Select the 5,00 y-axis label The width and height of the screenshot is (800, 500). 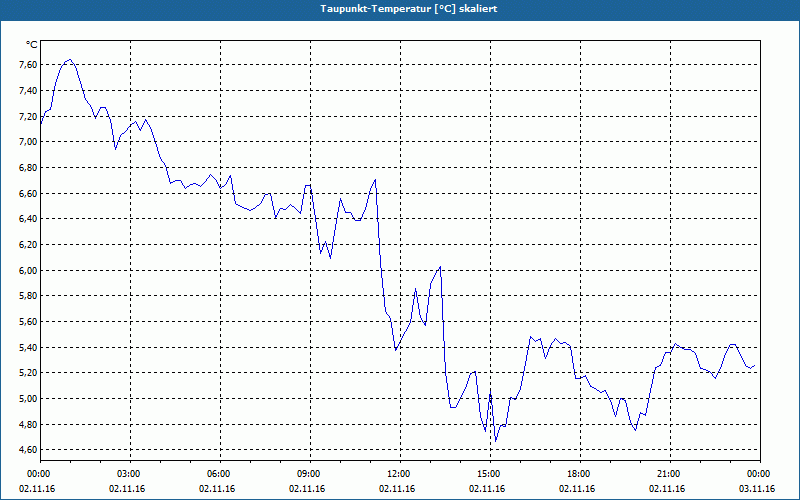(28, 398)
